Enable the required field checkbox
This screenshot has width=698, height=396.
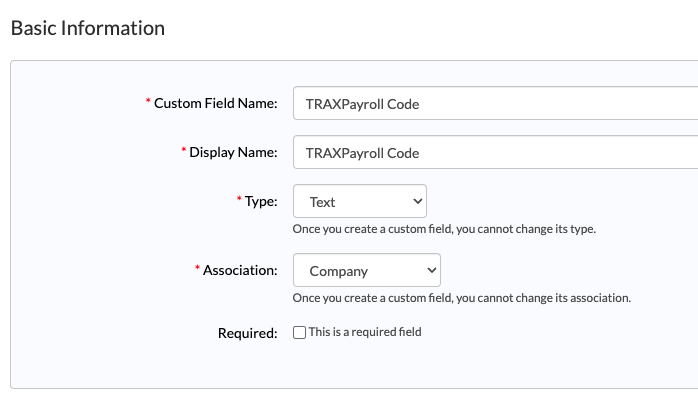[x=299, y=332]
